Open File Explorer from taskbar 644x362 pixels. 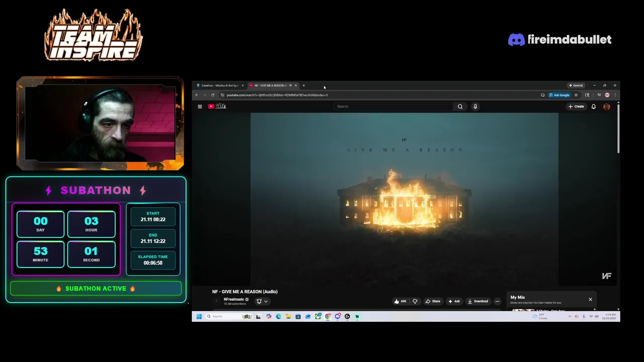(x=288, y=316)
